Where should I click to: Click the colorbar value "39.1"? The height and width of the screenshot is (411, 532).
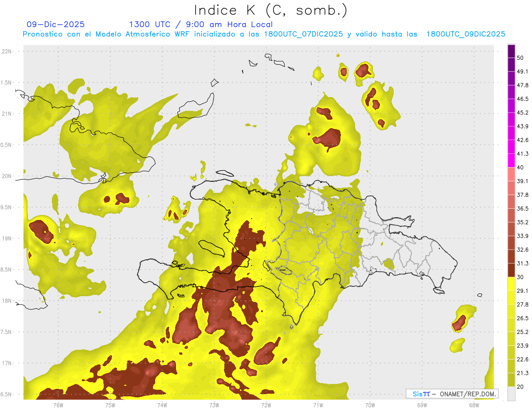click(523, 181)
